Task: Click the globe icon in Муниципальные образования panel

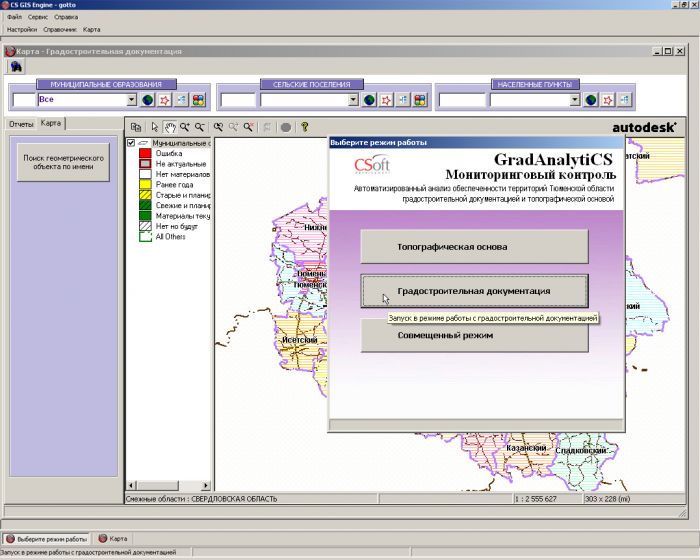Action: [148, 100]
